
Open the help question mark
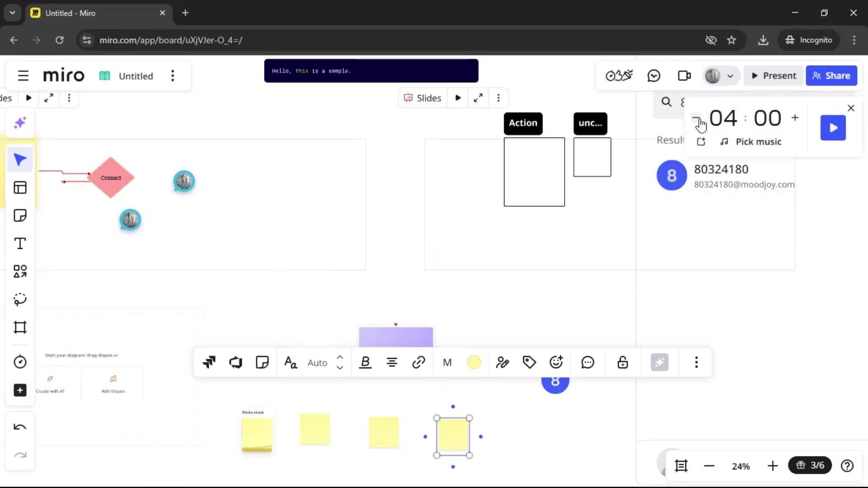tap(847, 466)
